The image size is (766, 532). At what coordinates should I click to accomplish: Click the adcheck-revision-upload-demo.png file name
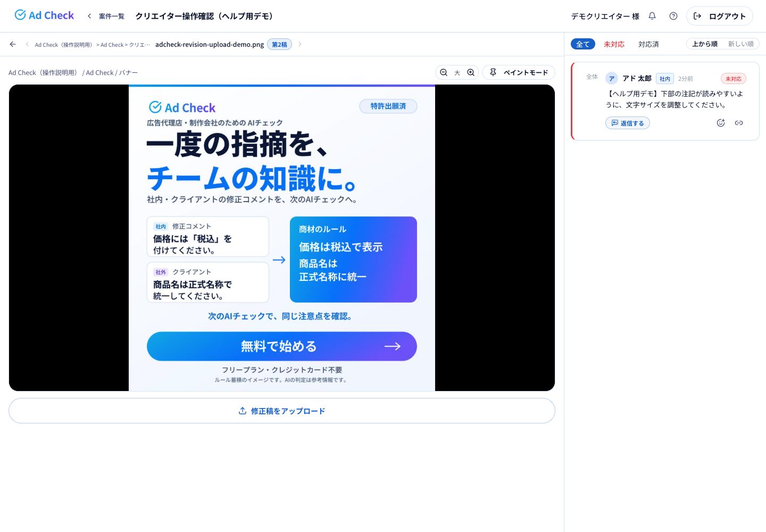pyautogui.click(x=210, y=45)
